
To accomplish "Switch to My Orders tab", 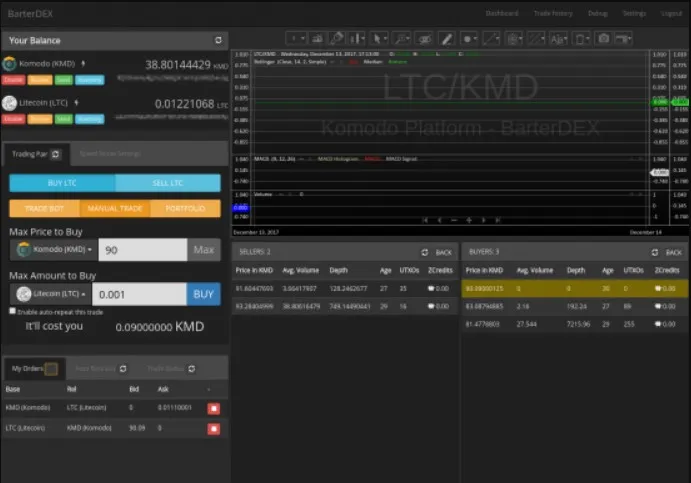I will pos(34,369).
